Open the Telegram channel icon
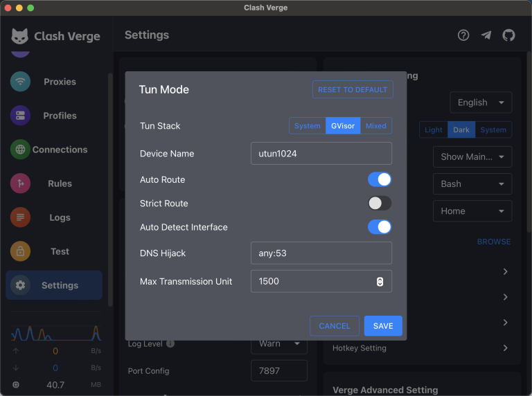532x396 pixels. pos(486,35)
